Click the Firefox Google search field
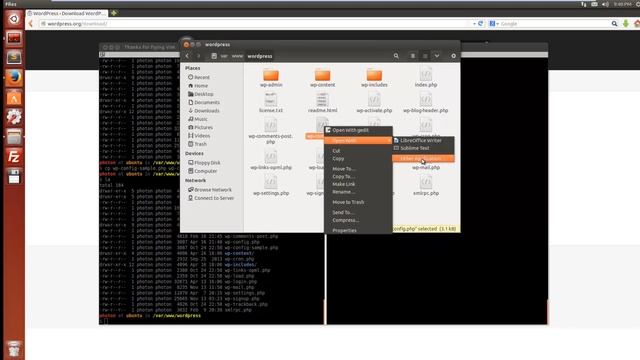 [x=553, y=24]
